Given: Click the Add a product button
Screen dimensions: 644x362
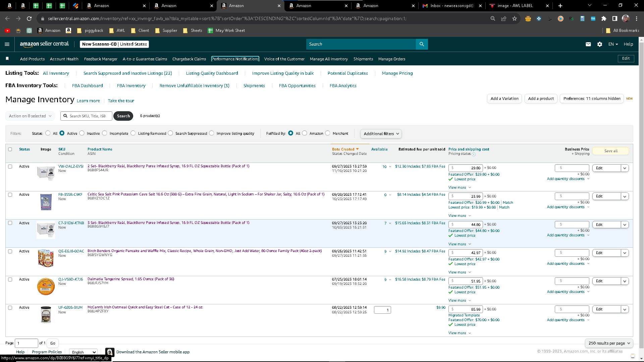Looking at the screenshot, I should click(x=541, y=99).
